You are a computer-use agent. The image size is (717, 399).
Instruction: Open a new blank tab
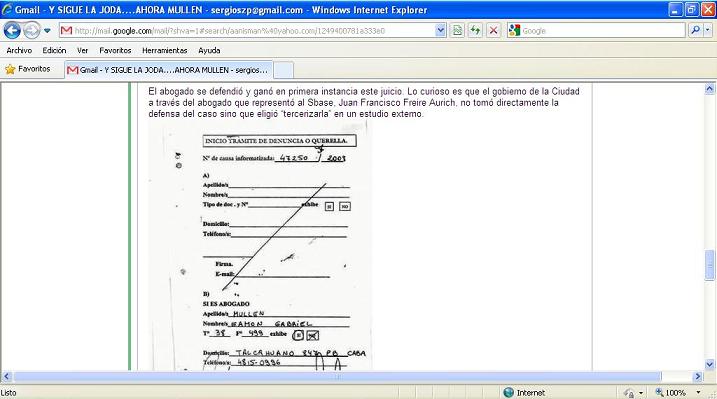tap(284, 70)
